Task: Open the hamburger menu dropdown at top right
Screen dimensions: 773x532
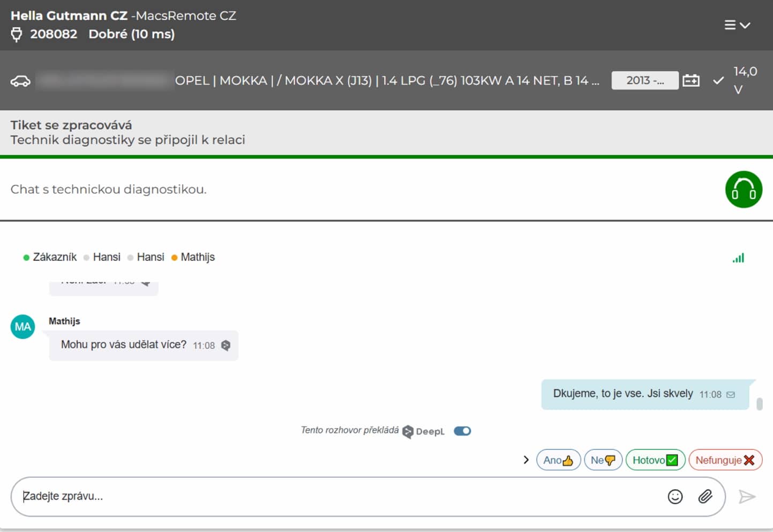Action: pyautogui.click(x=737, y=25)
